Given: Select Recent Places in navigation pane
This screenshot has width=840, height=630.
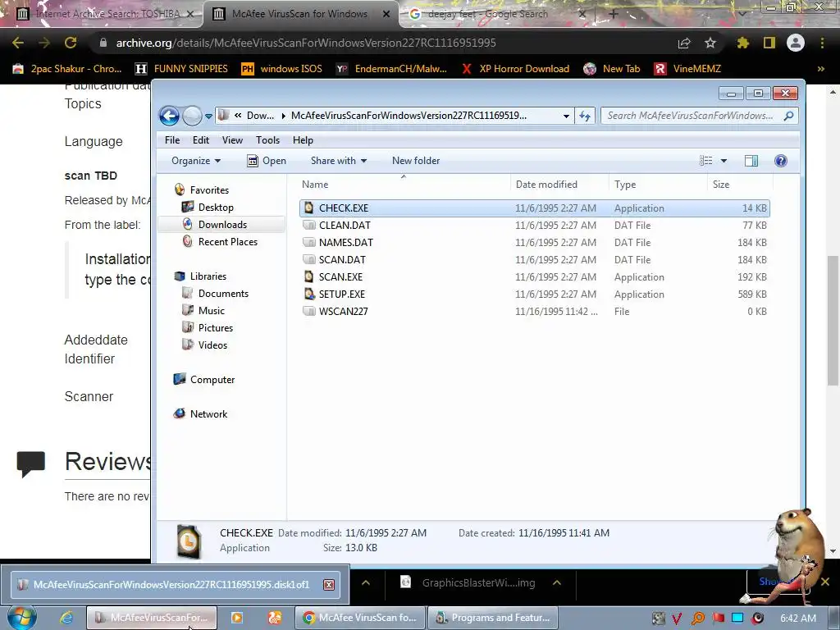Looking at the screenshot, I should click(x=220, y=242).
